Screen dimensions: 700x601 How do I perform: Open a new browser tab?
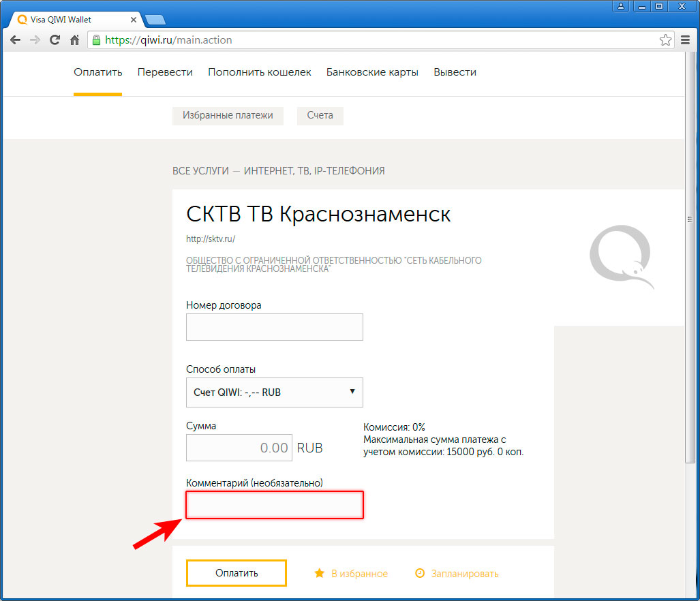[155, 20]
